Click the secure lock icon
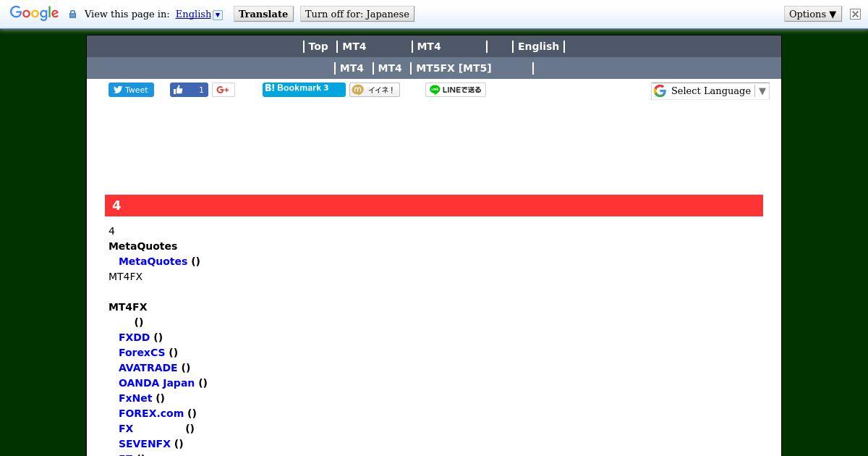868x456 pixels. pos(72,14)
